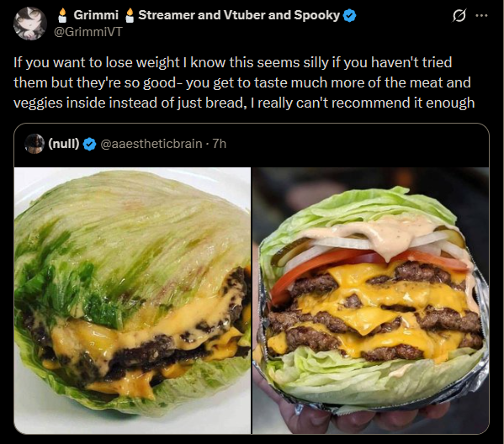Open the @aaestheticbrain handle link

[x=151, y=144]
